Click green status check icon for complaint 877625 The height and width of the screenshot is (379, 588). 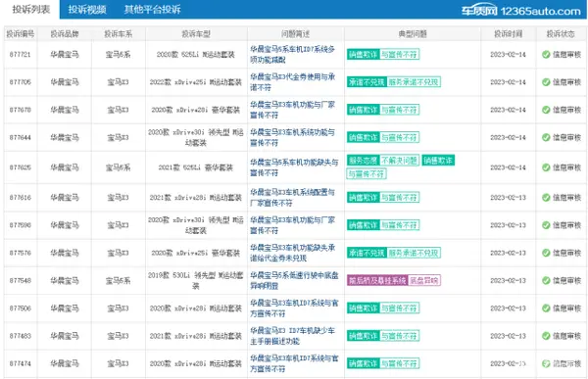tap(546, 167)
